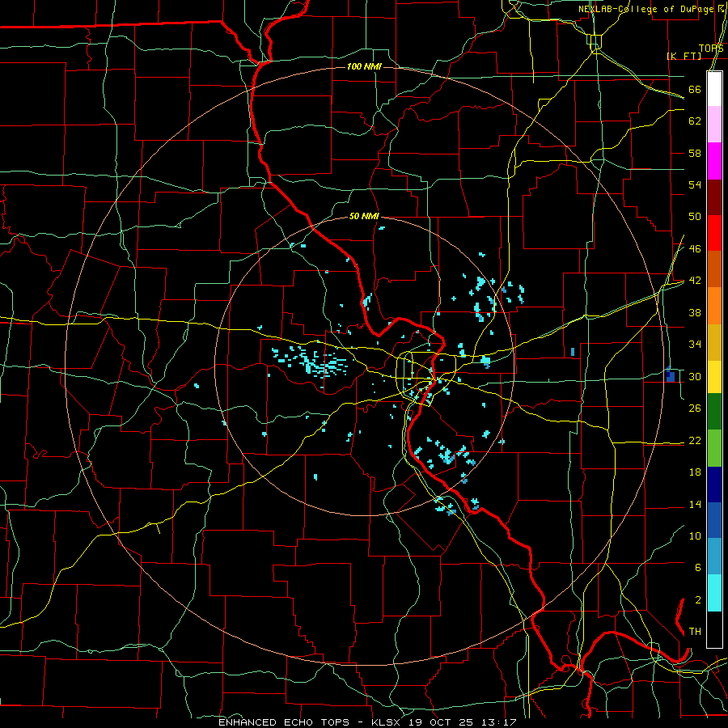
Task: Click the maroon legend swatch
Action: pos(714,197)
